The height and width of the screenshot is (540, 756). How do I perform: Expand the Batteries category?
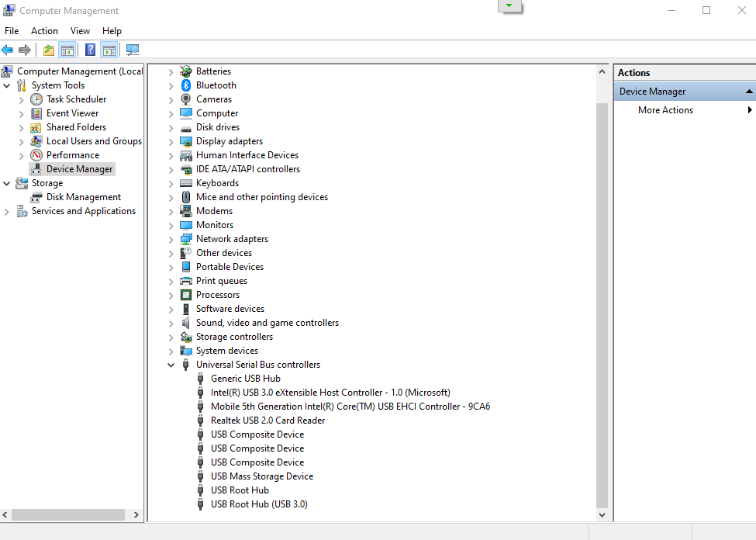coord(171,72)
